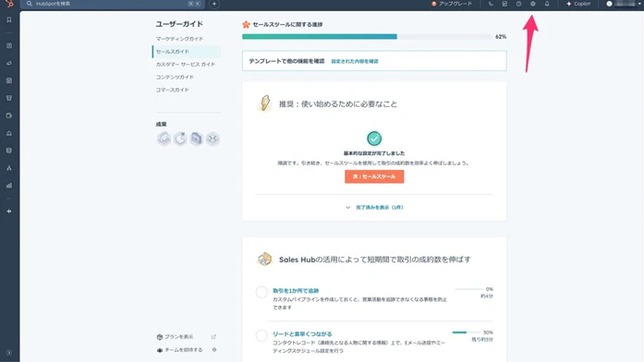Click the 62% sales tools progress bar
Screen dimensions: 644x362
click(x=367, y=37)
